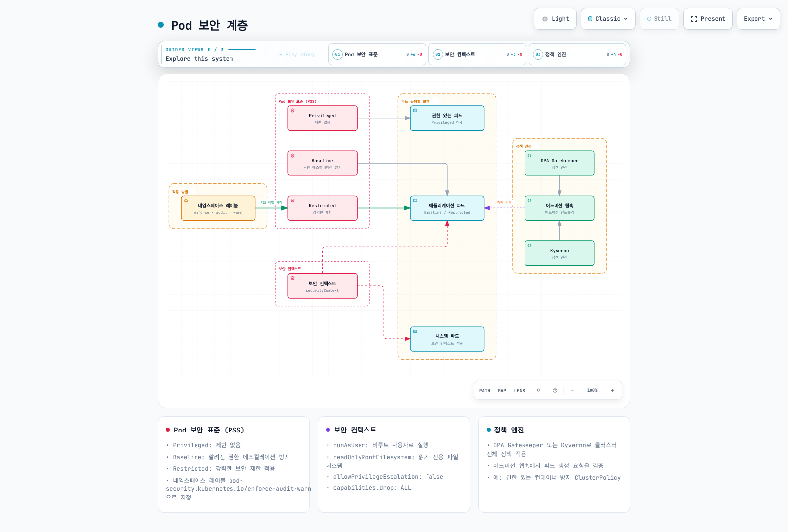Click the Pod 보안 계층 page title

point(209,25)
